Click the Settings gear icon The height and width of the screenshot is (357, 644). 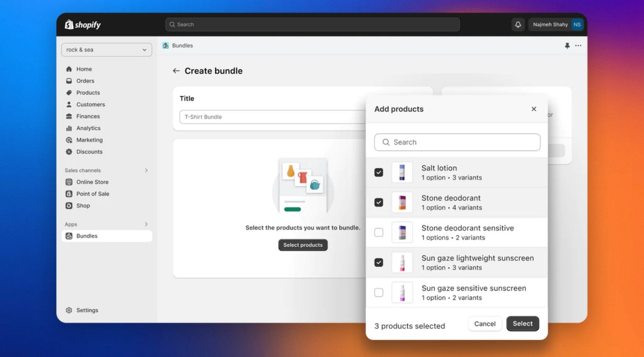[x=69, y=310]
